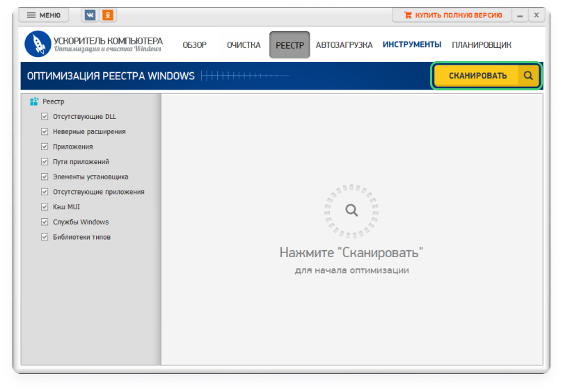Select the РЕЕСТР tab
563x392 pixels.
290,45
